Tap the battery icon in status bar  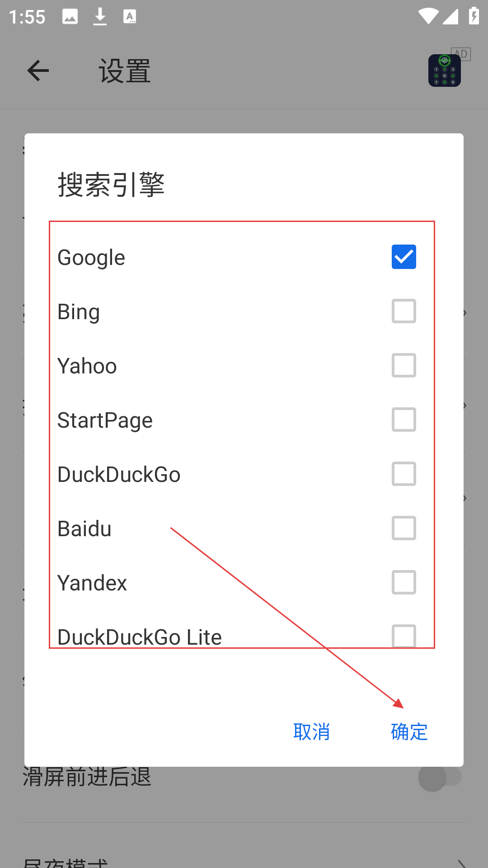coord(474,16)
